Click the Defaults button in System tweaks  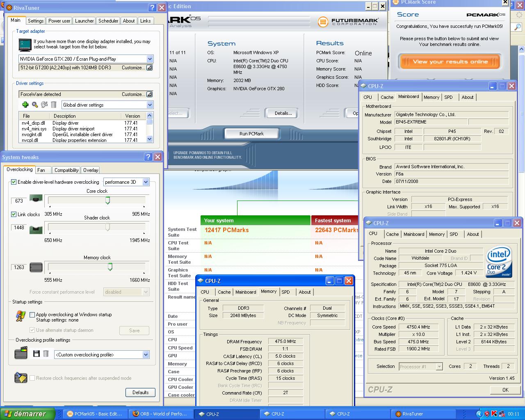(140, 393)
